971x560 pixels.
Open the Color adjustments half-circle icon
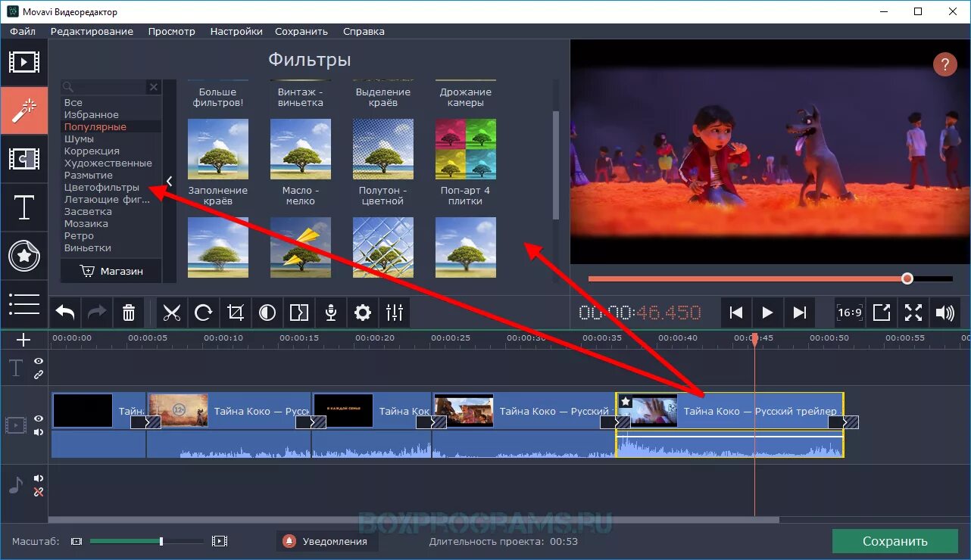(267, 313)
